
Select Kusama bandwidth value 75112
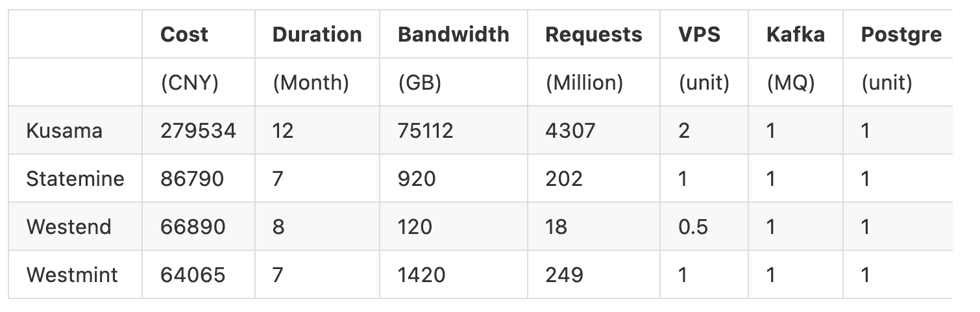pos(426,131)
